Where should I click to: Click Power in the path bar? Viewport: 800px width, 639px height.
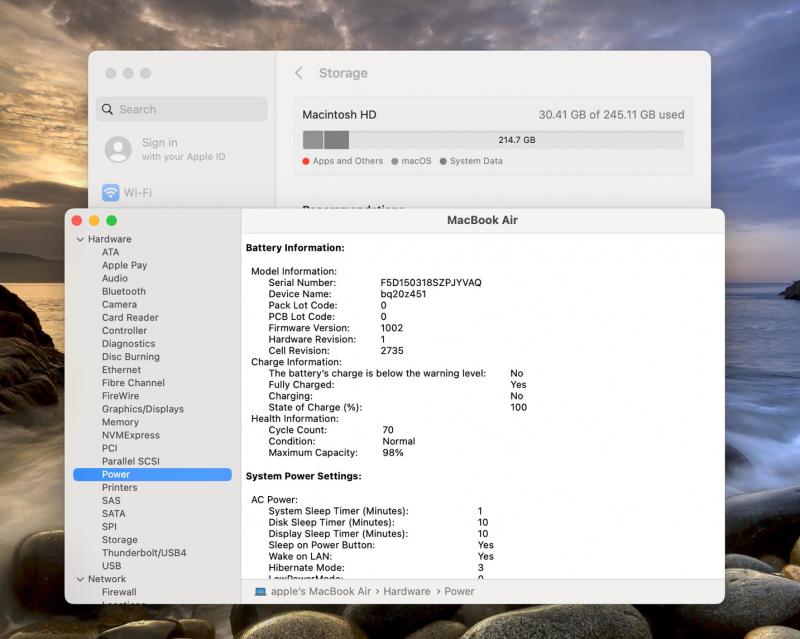pyautogui.click(x=459, y=592)
